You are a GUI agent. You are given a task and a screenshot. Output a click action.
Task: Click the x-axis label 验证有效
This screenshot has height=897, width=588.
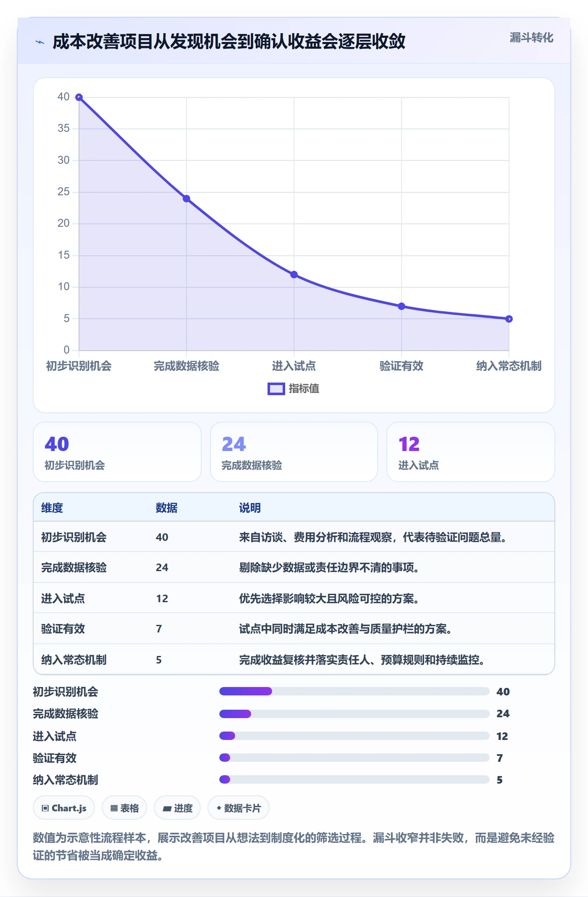402,366
